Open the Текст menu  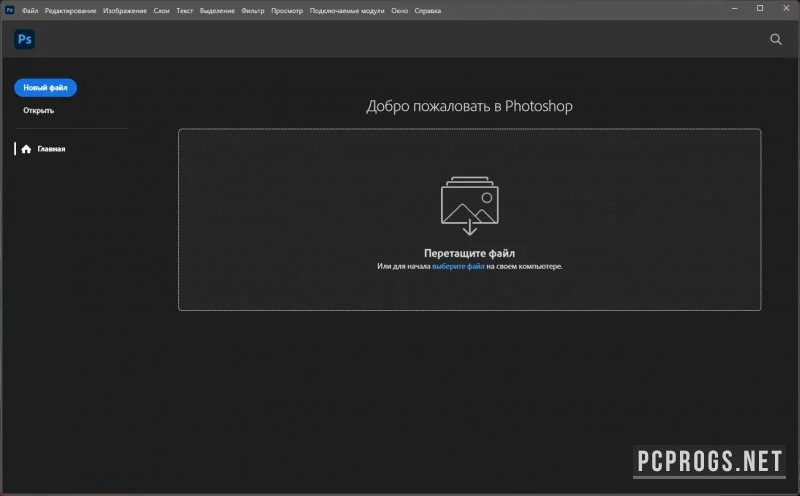185,10
